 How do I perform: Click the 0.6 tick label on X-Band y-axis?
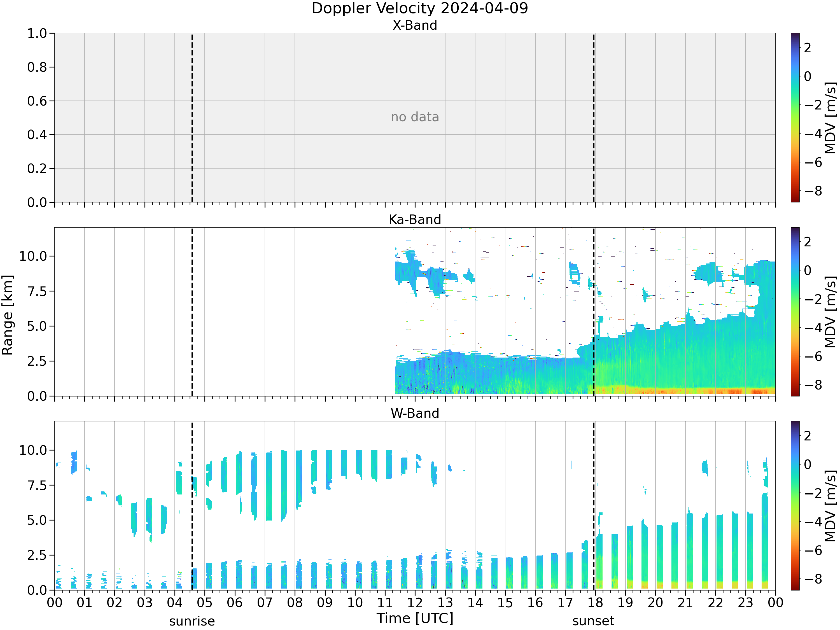[37, 101]
